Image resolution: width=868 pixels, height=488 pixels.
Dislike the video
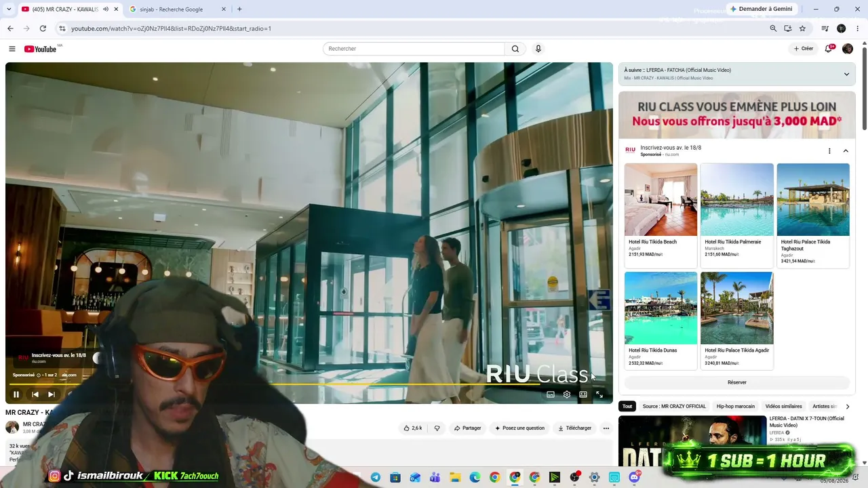[x=437, y=428]
